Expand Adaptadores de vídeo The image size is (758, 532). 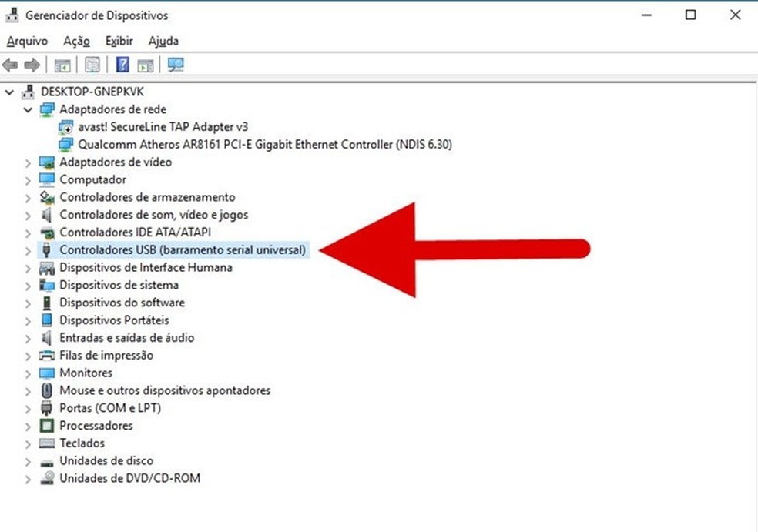[x=28, y=163]
